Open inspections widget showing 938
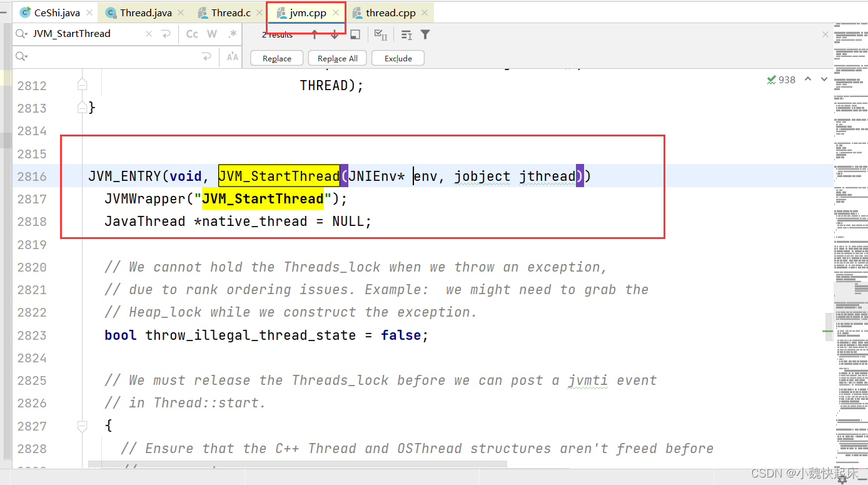 pos(781,79)
